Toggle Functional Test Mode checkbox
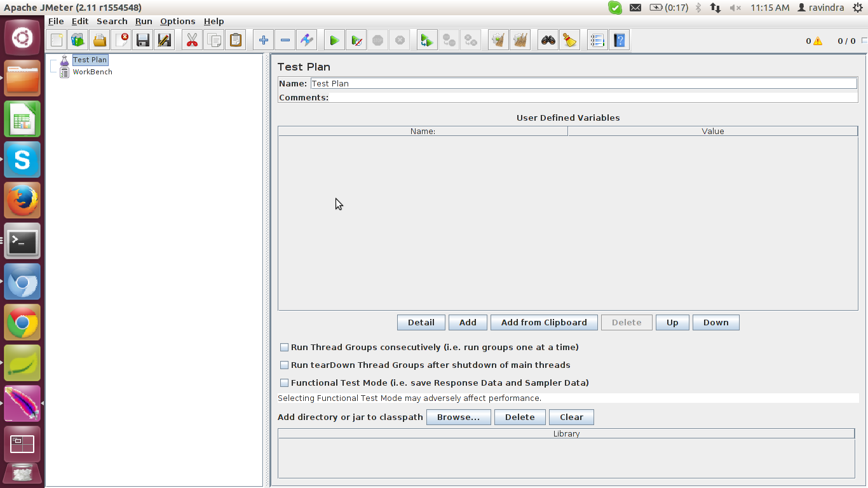Image resolution: width=868 pixels, height=488 pixels. point(284,383)
